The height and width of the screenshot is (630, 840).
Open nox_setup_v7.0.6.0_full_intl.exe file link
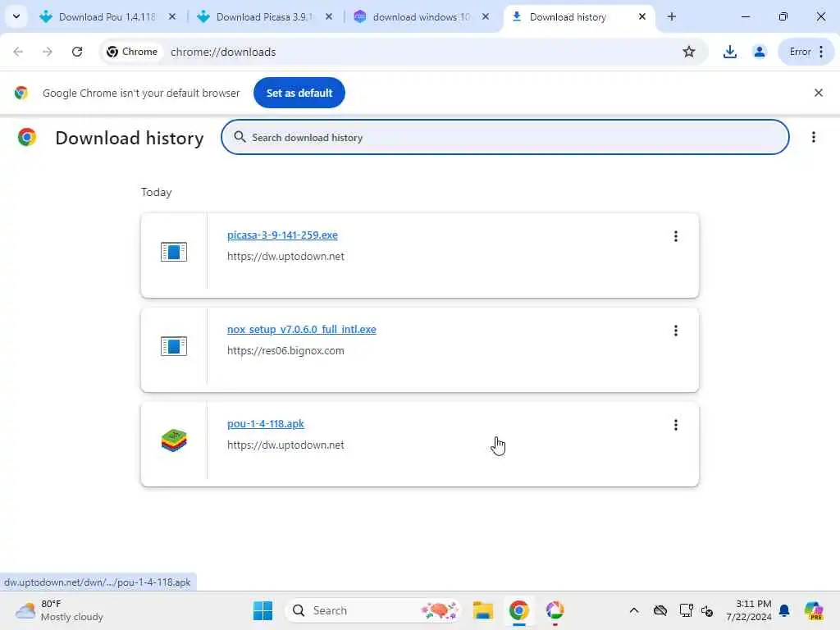302,329
